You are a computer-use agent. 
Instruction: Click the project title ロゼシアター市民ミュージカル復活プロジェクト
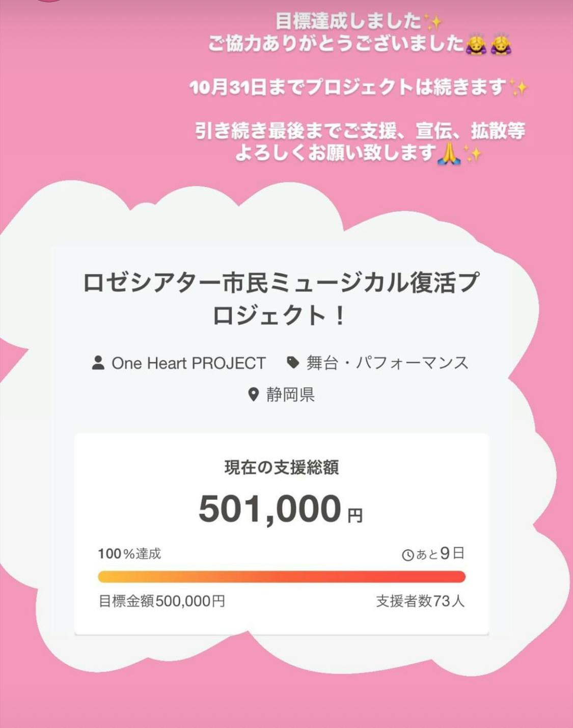[x=281, y=299]
